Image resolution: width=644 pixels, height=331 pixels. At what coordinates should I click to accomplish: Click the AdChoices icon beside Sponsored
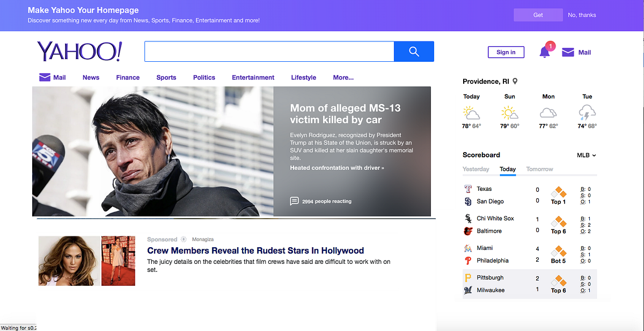(x=183, y=239)
